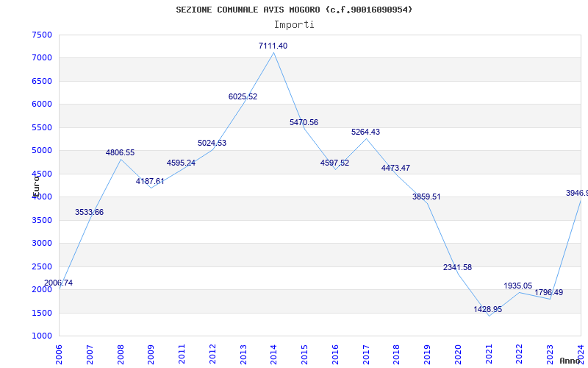This screenshot has width=588, height=368.
Task: Select the 4595.24 data label
Action: click(181, 163)
